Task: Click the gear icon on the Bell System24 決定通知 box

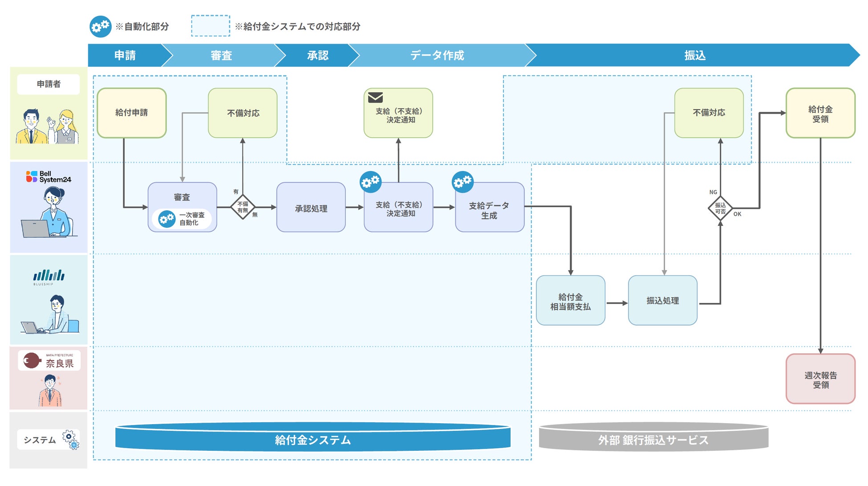Action: click(370, 182)
